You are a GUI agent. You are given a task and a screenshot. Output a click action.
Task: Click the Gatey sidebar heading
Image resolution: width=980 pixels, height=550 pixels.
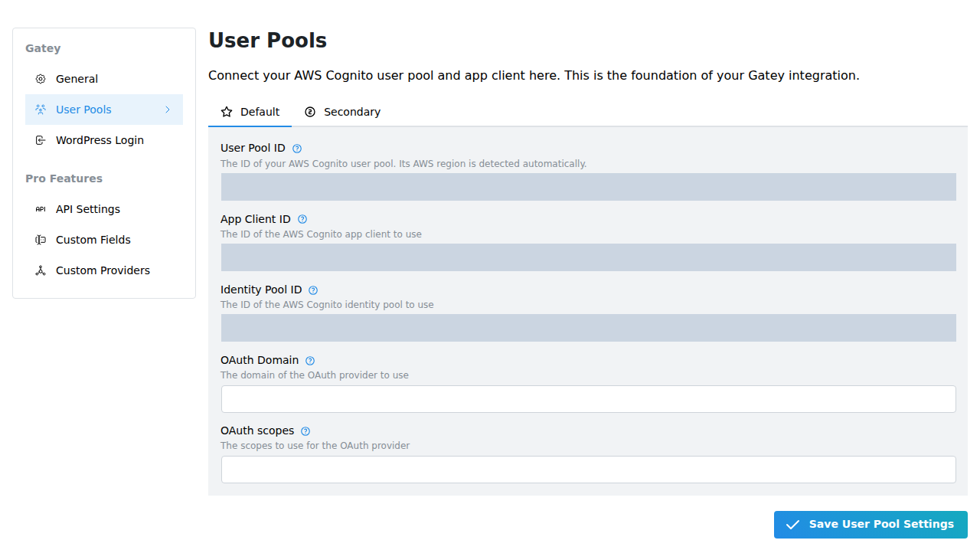pos(43,48)
